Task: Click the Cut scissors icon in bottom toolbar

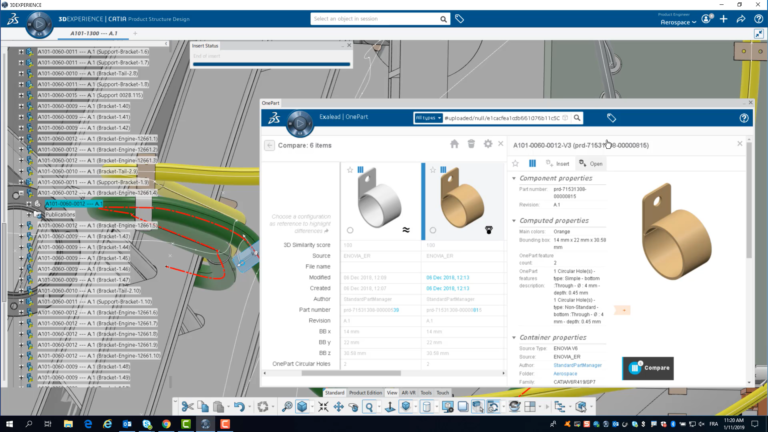Action: click(187, 407)
